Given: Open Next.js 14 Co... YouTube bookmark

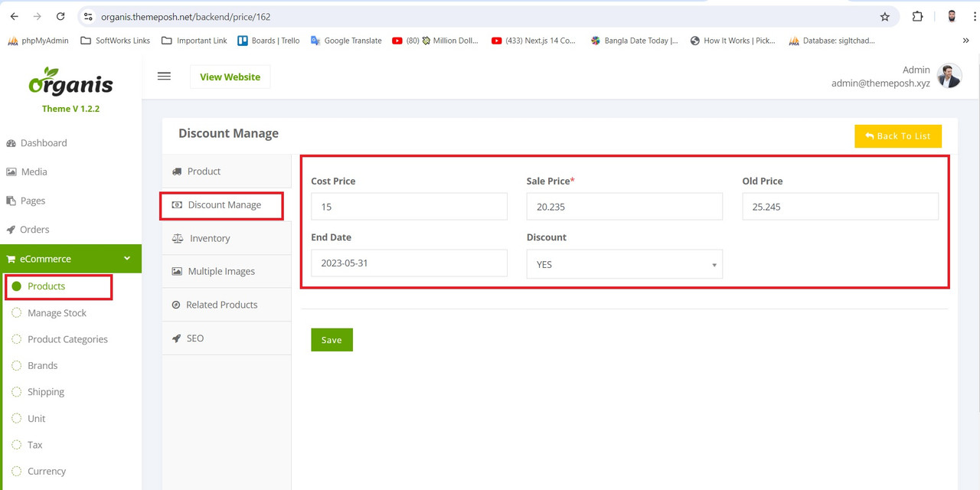Looking at the screenshot, I should tap(534, 41).
